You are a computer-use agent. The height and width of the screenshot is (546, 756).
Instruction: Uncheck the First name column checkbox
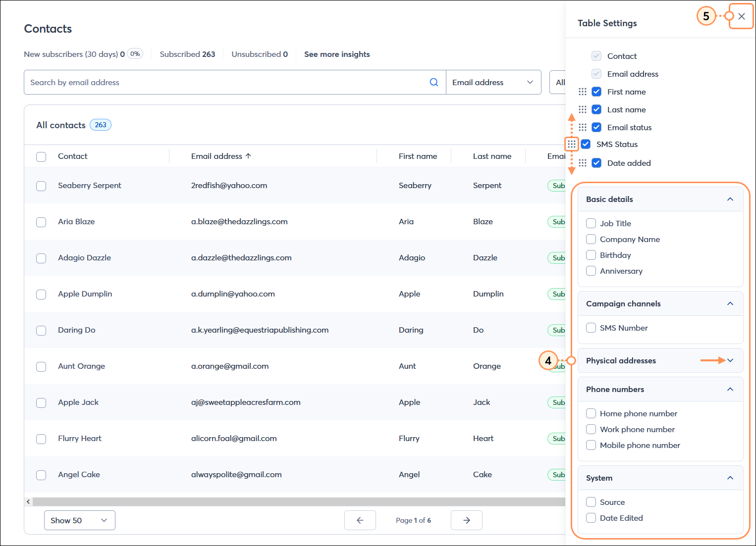[596, 92]
